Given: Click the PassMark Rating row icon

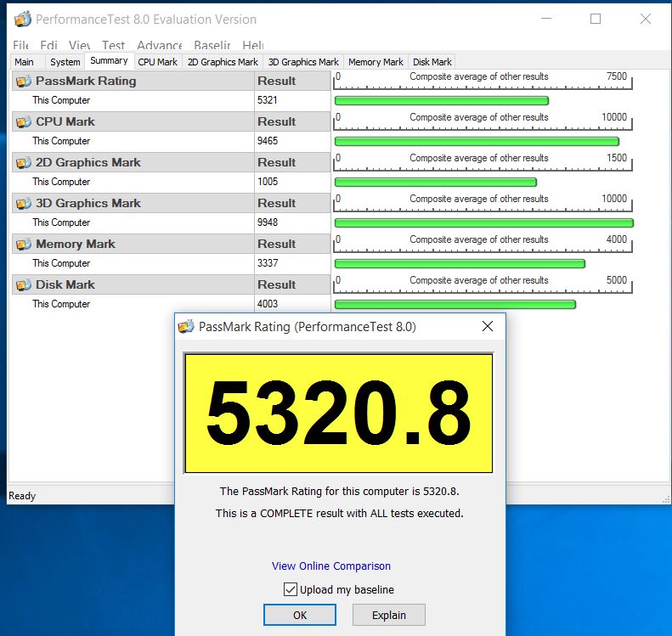Looking at the screenshot, I should [x=24, y=81].
